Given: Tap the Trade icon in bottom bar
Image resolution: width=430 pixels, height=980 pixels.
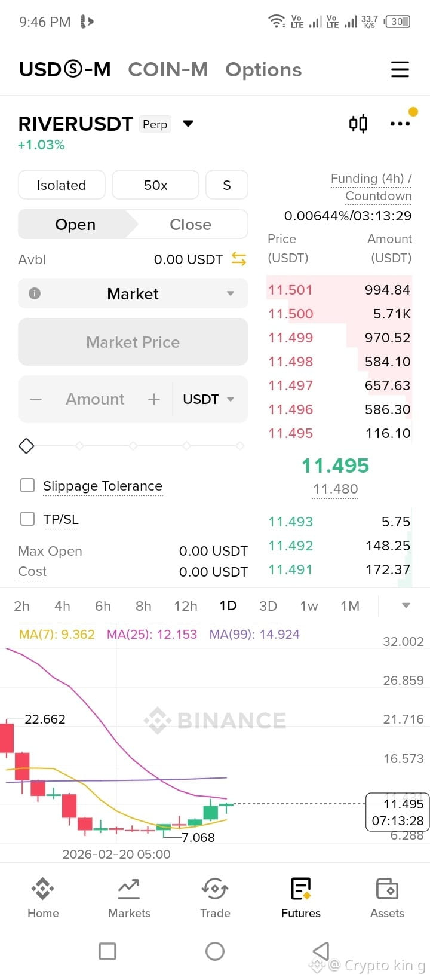Looking at the screenshot, I should click(215, 889).
